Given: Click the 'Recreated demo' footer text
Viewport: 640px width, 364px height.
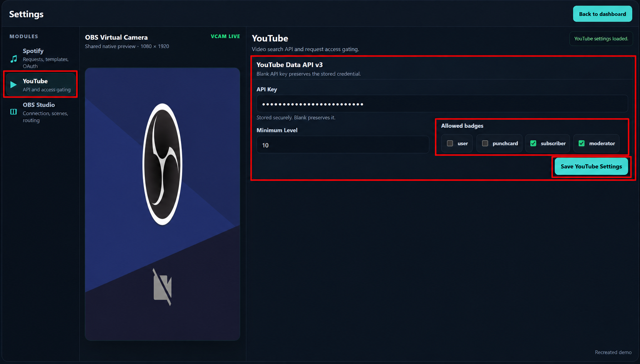Looking at the screenshot, I should pyautogui.click(x=613, y=352).
